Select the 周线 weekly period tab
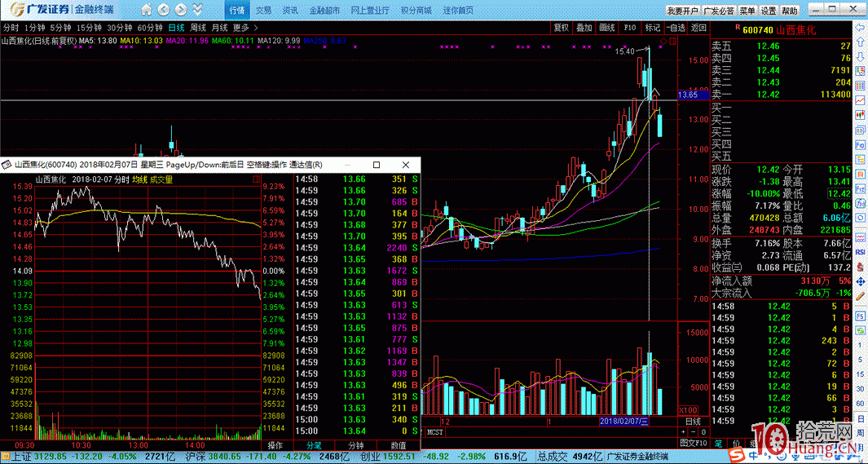Viewport: 868px width, 464px height. 197,27
